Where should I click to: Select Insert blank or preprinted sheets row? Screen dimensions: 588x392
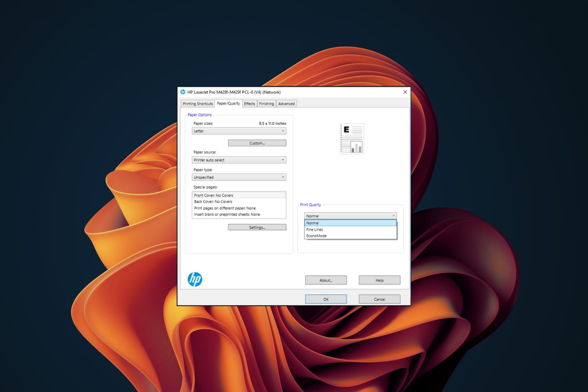pos(239,214)
